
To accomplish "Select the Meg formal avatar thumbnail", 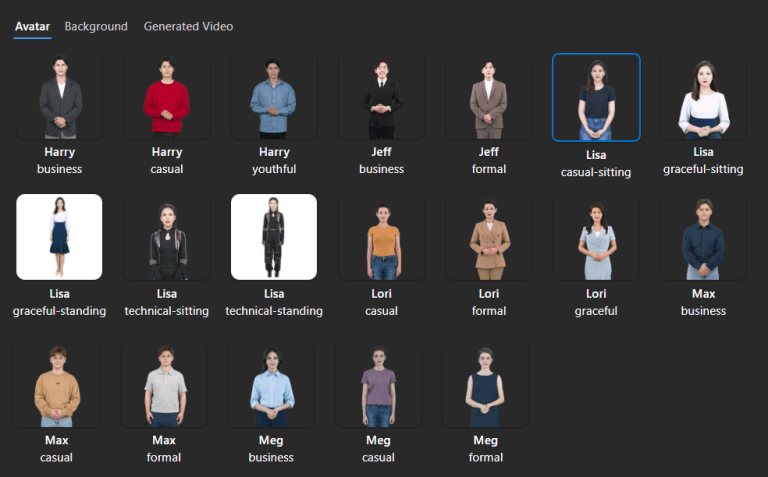I will (485, 384).
